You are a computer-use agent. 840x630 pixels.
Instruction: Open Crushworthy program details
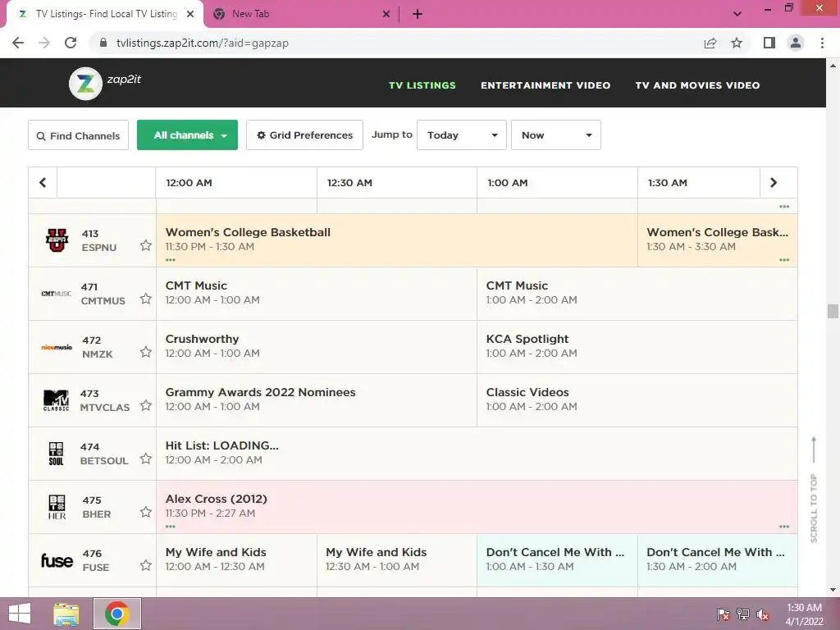317,347
